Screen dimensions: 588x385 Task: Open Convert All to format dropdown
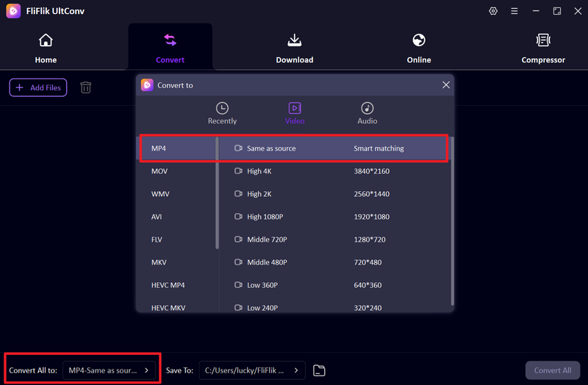109,370
